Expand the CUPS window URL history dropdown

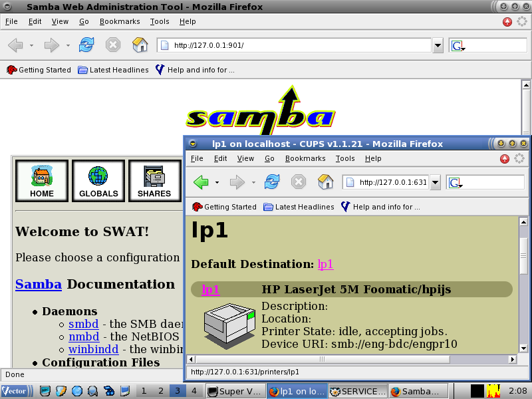pyautogui.click(x=435, y=182)
